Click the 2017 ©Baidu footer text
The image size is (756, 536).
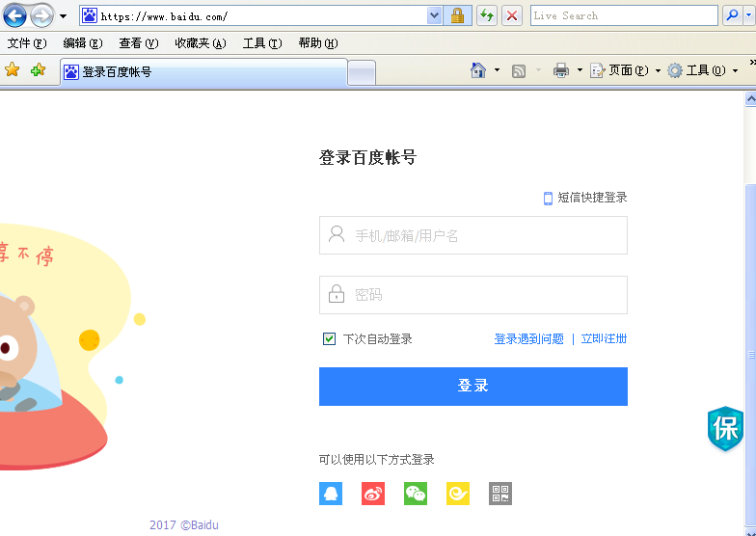pos(183,524)
